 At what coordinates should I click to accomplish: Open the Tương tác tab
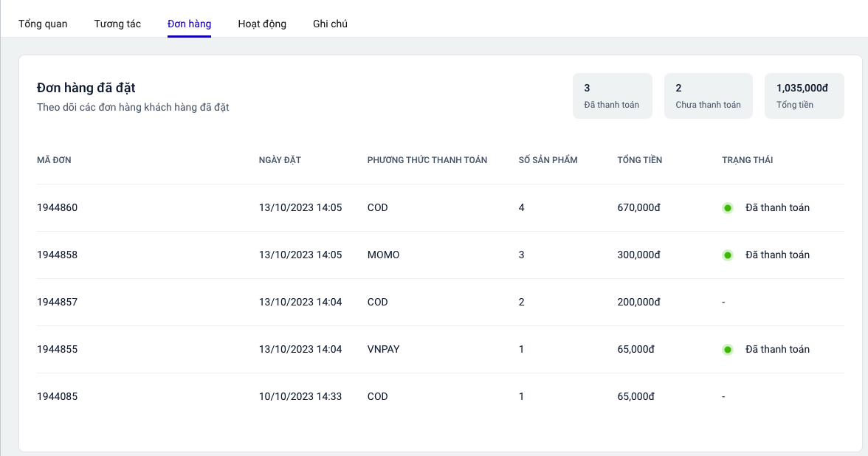(x=117, y=24)
